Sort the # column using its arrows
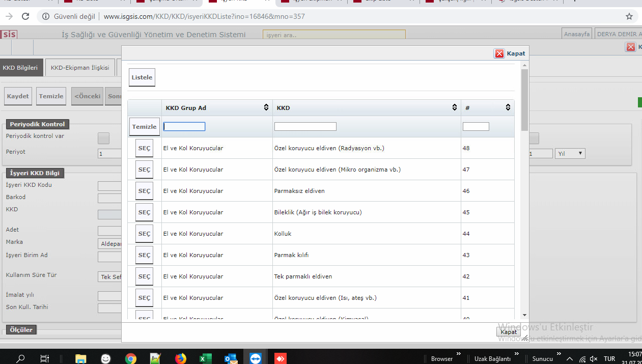The width and height of the screenshot is (642, 364). click(x=508, y=107)
